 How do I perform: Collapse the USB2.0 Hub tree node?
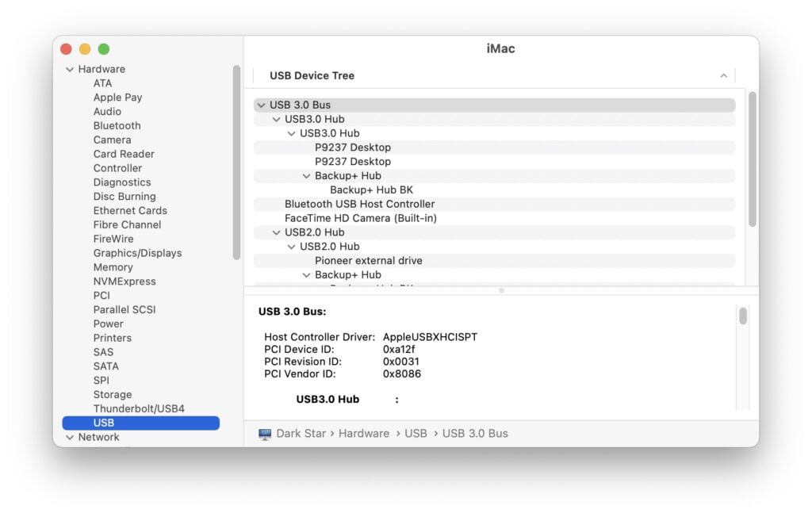pos(275,232)
